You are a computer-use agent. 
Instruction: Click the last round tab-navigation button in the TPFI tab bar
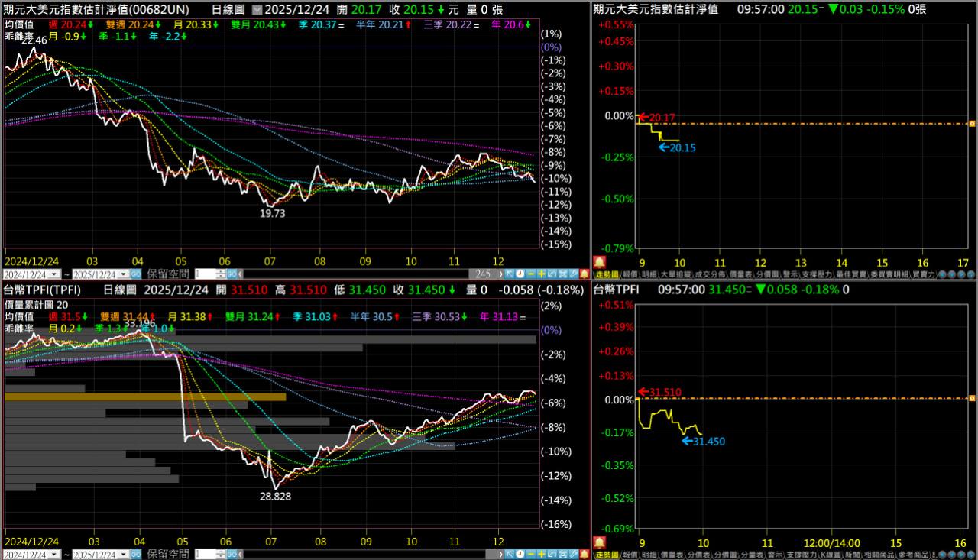pos(971,554)
